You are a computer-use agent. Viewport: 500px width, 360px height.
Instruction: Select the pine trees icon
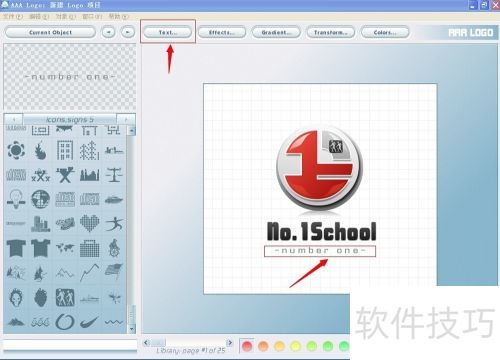click(89, 150)
